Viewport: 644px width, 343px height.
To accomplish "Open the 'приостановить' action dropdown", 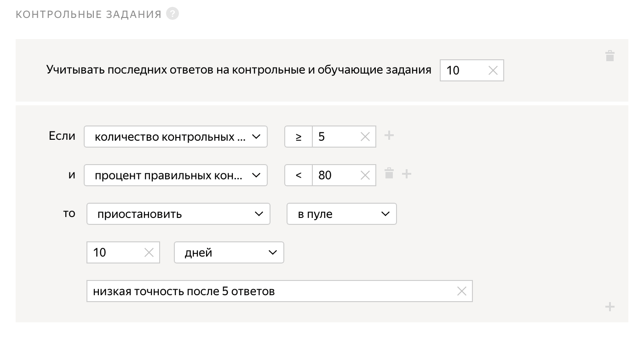I will tap(178, 214).
